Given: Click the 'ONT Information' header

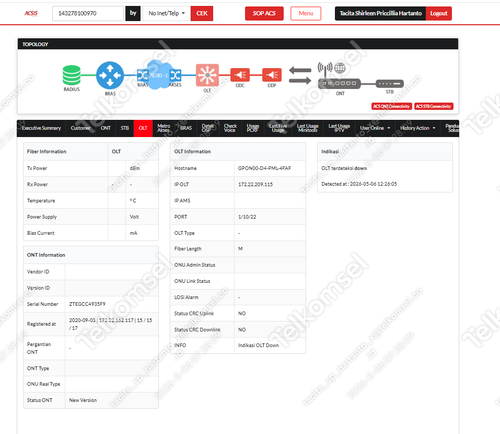Looking at the screenshot, I should pyautogui.click(x=46, y=255).
